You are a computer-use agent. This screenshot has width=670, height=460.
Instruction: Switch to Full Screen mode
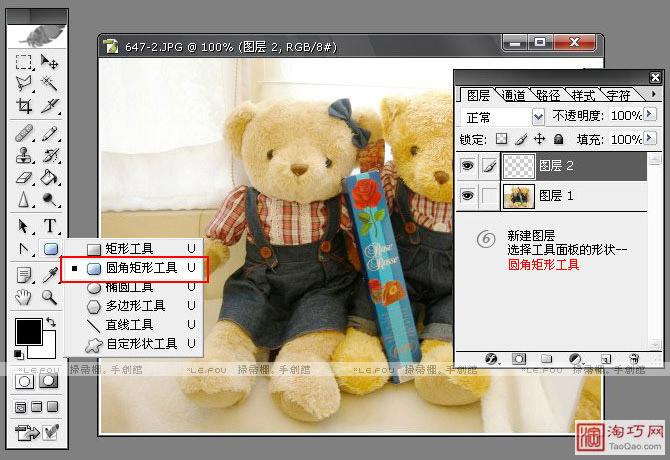point(53,407)
